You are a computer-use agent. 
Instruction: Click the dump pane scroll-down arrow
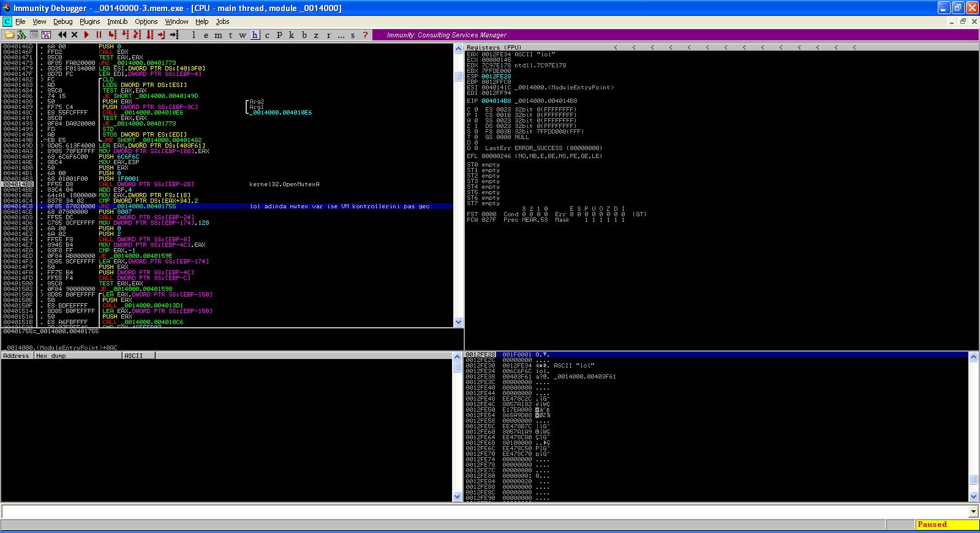457,497
